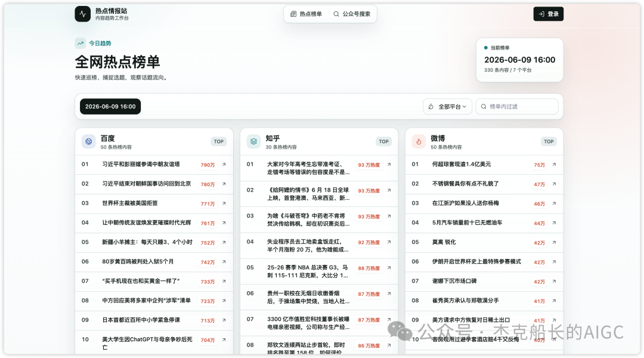Open external link arrow for 中方回应美将多家中企列涉军清单
Screen dimensions: 644x358
[x=224, y=301]
